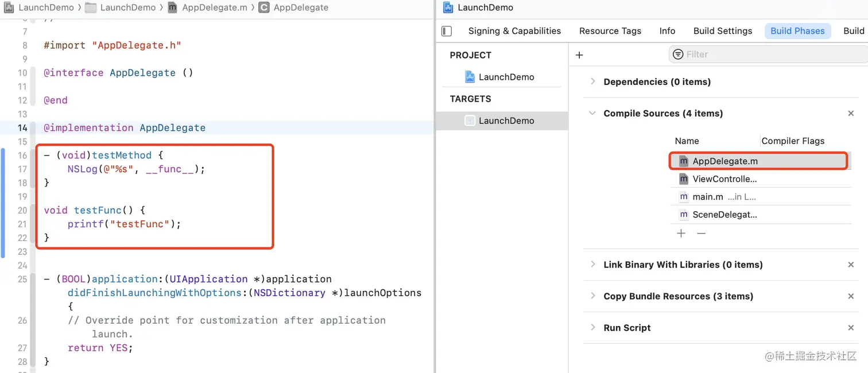Select ViewControlle... row in Compile Sources
This screenshot has width=868, height=373.
(x=760, y=179)
